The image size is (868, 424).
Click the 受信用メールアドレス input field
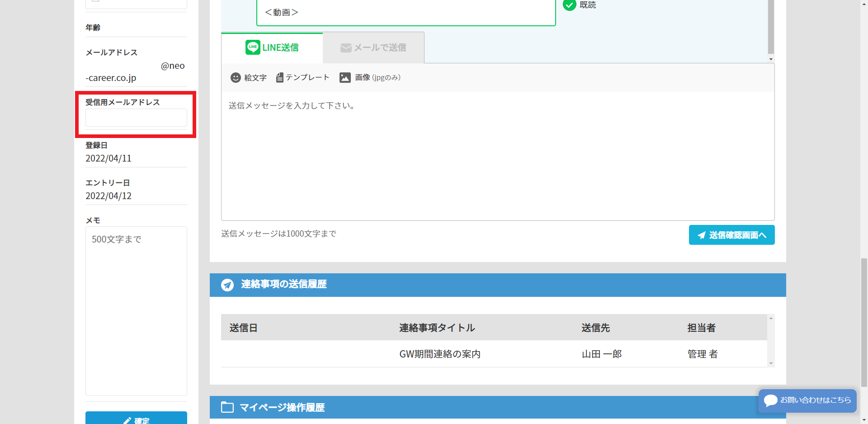tap(136, 118)
